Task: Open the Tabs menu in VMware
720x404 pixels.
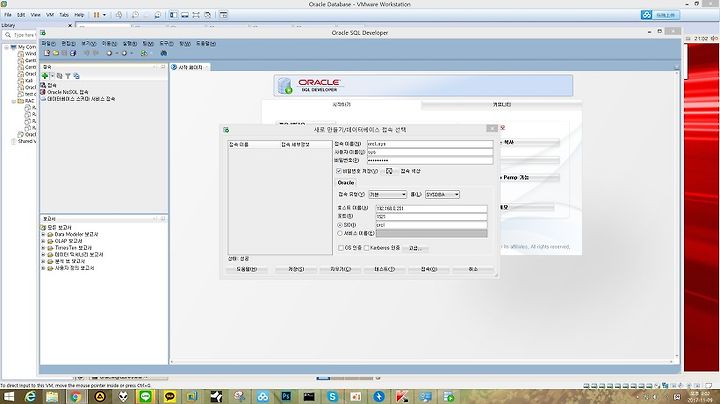Action: click(64, 15)
